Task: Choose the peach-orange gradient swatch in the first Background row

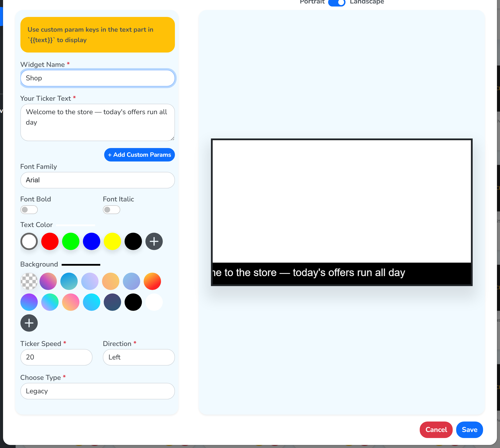Action: click(x=111, y=281)
